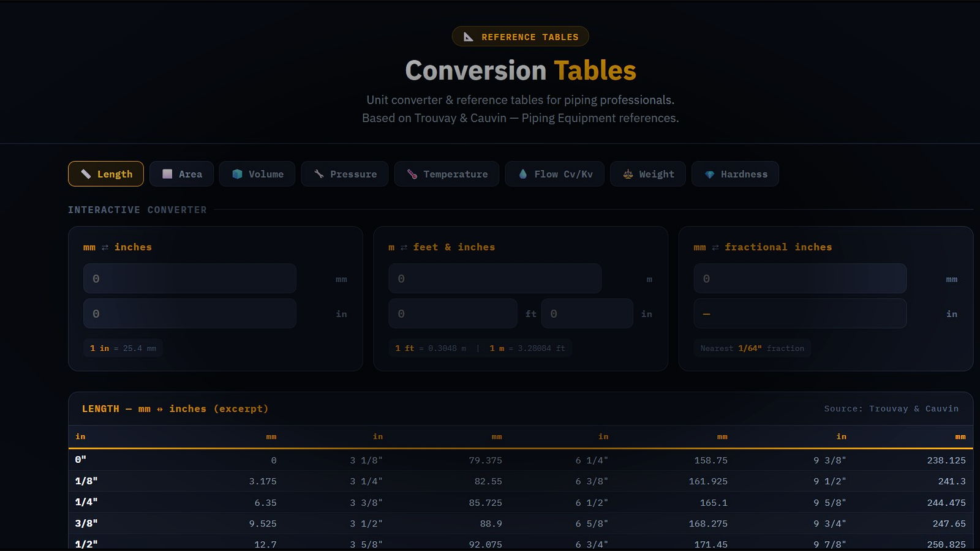This screenshot has height=551, width=980.
Task: Click the mm input in the fractional inches converter
Action: tap(800, 278)
